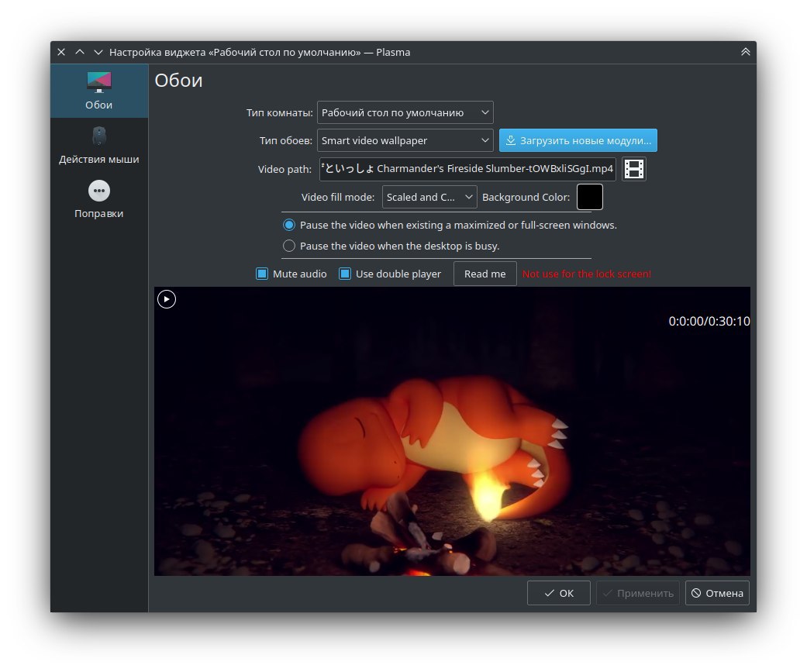807x672 pixels.
Task: Open the video file browser film icon
Action: pyautogui.click(x=633, y=169)
